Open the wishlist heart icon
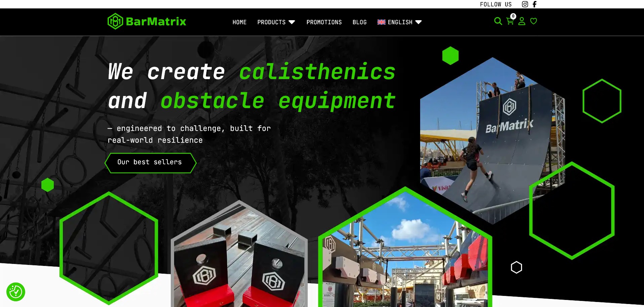 [533, 21]
